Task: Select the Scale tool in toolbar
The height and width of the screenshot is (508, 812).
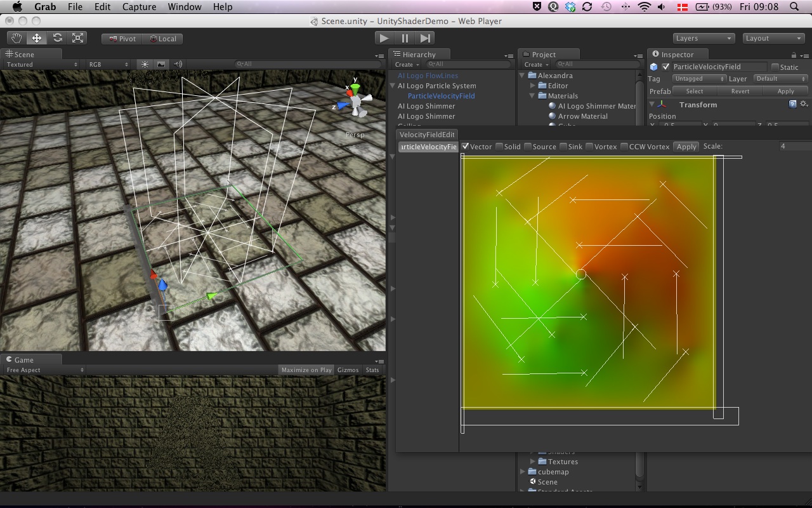Action: coord(77,38)
